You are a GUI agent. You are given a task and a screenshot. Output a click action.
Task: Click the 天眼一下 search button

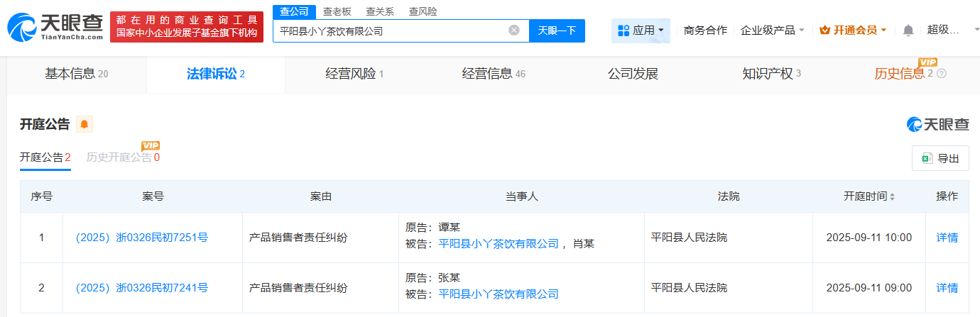pos(557,30)
